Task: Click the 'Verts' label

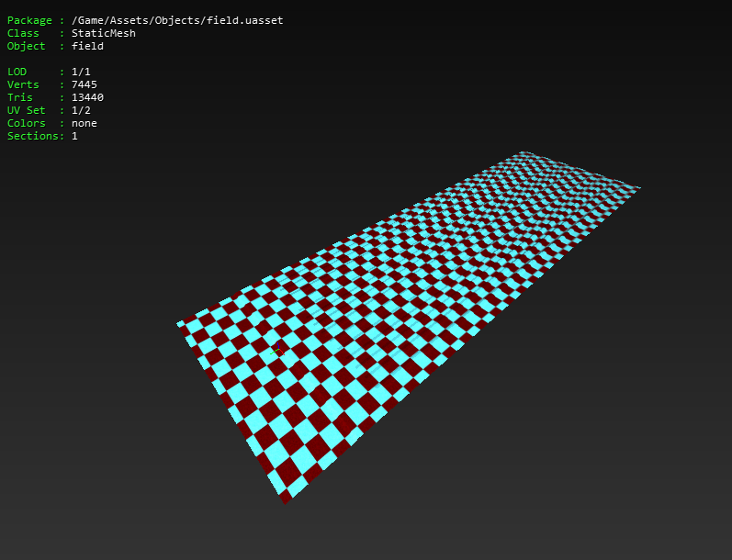Action: [23, 84]
